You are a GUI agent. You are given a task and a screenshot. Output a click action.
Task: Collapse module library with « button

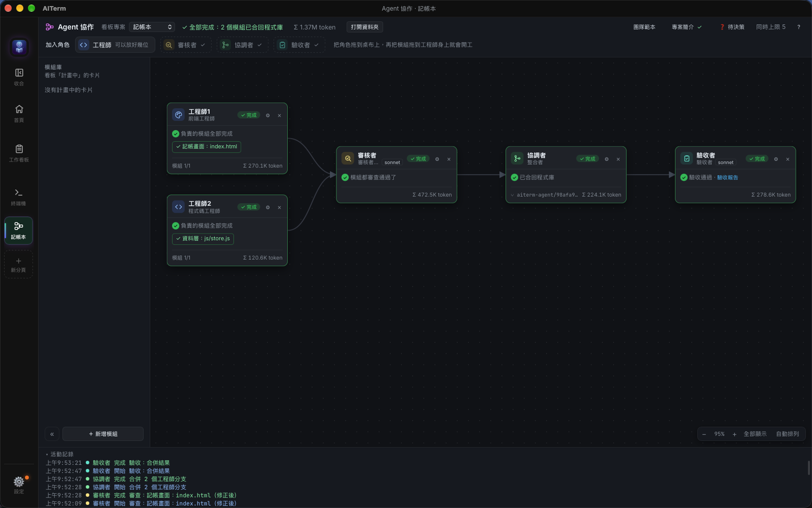[x=52, y=434]
